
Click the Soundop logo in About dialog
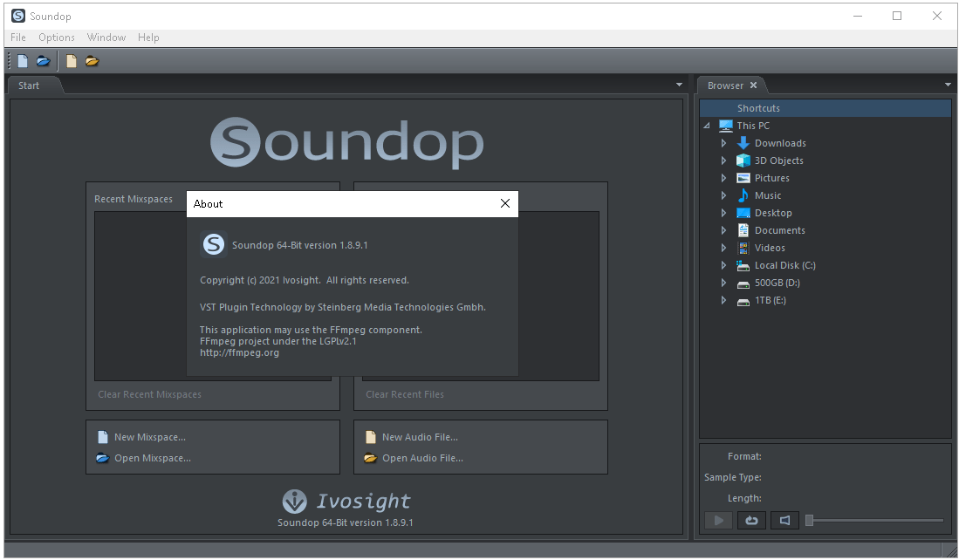point(214,244)
